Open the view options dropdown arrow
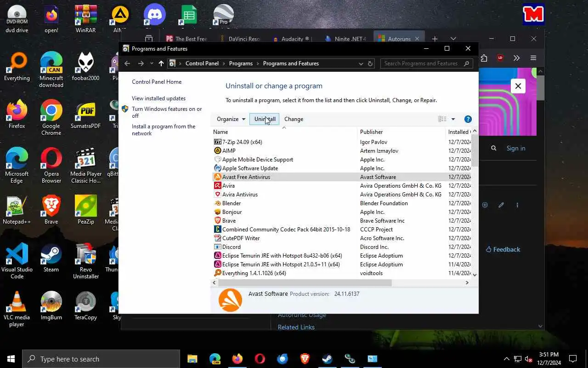This screenshot has width=588, height=368. pyautogui.click(x=453, y=119)
